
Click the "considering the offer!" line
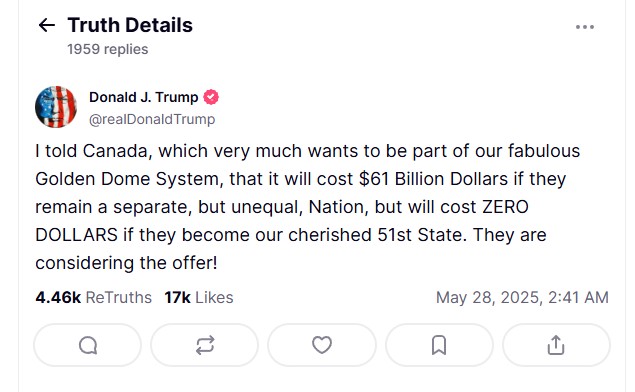(x=126, y=263)
